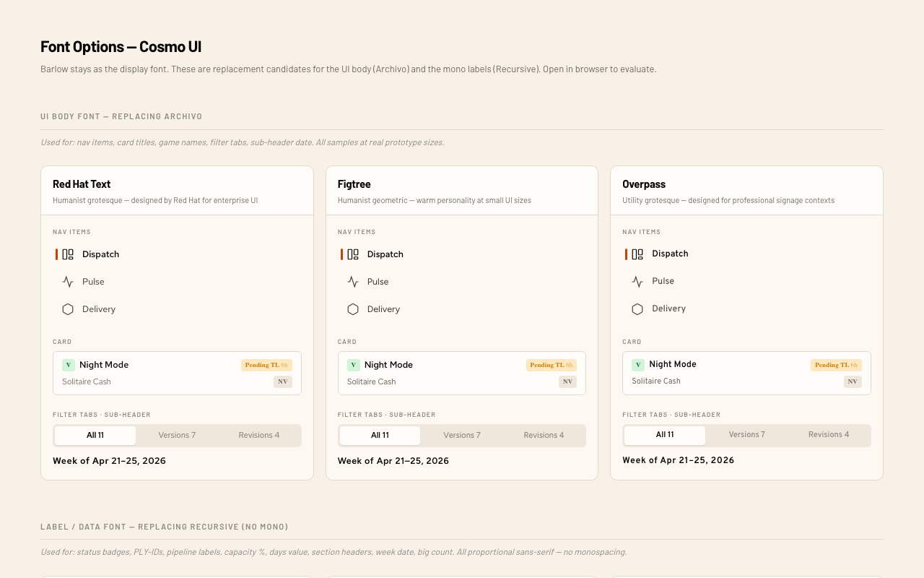Click the Figtree card heading
The width and height of the screenshot is (924, 578).
pyautogui.click(x=354, y=184)
